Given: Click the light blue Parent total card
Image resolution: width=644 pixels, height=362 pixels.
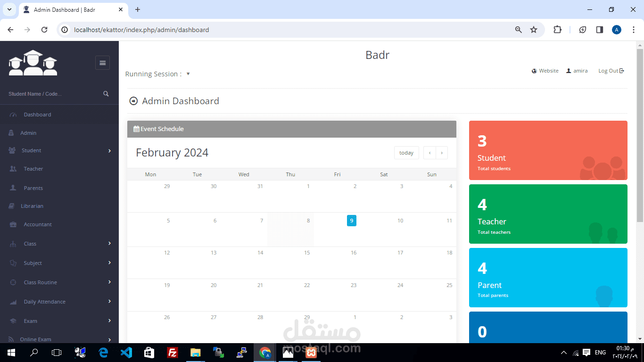Looking at the screenshot, I should coord(548,278).
